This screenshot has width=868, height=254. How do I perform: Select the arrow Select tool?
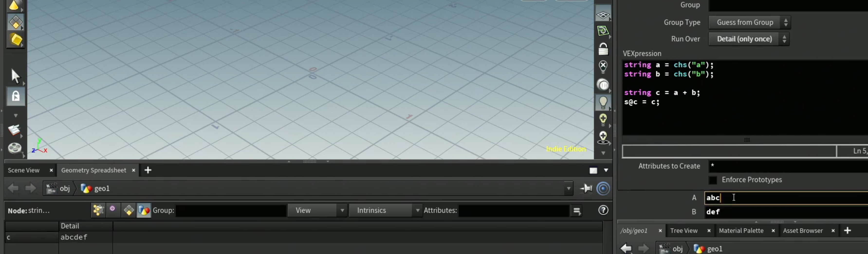[x=16, y=76]
